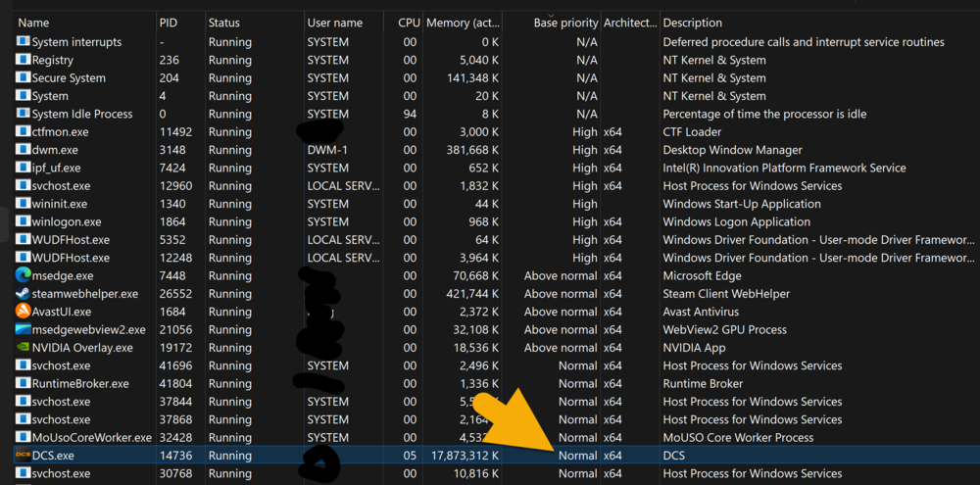Click the MoUSO Core Worker Process description
The width and height of the screenshot is (980, 485).
[738, 438]
